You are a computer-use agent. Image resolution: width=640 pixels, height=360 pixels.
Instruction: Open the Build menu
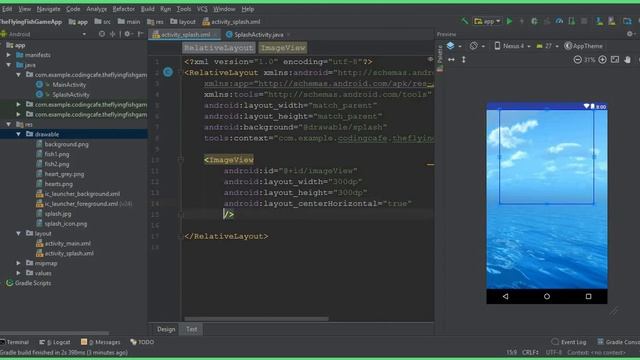pyautogui.click(x=147, y=9)
